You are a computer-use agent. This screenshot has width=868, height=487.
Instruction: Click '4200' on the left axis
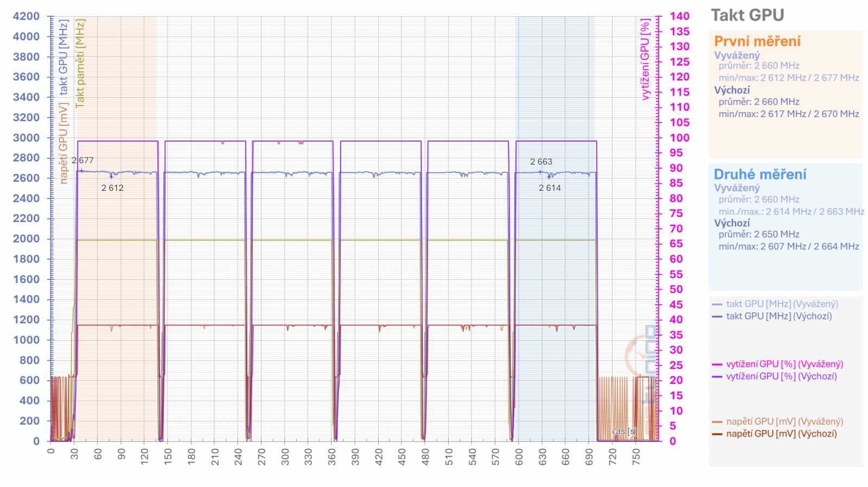[x=27, y=16]
